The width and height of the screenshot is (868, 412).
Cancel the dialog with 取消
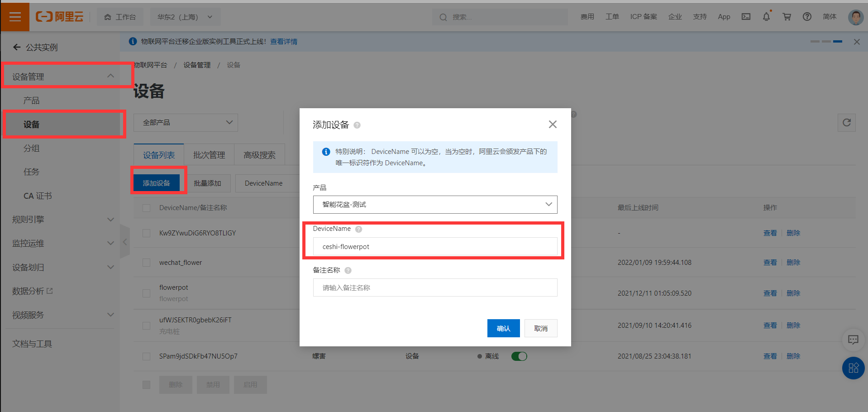(x=541, y=328)
